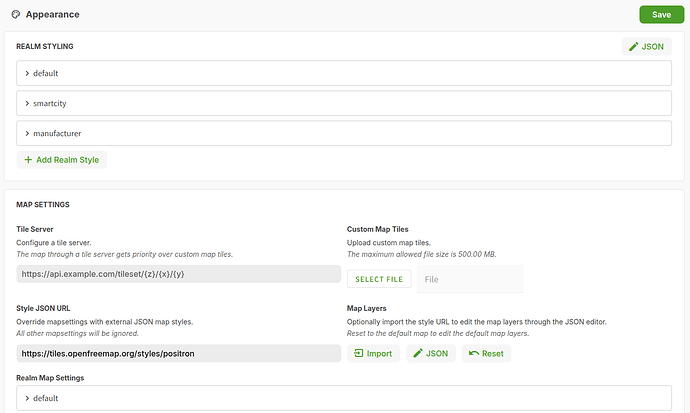Focus the Style JSON URL field
This screenshot has width=690, height=413.
(179, 353)
